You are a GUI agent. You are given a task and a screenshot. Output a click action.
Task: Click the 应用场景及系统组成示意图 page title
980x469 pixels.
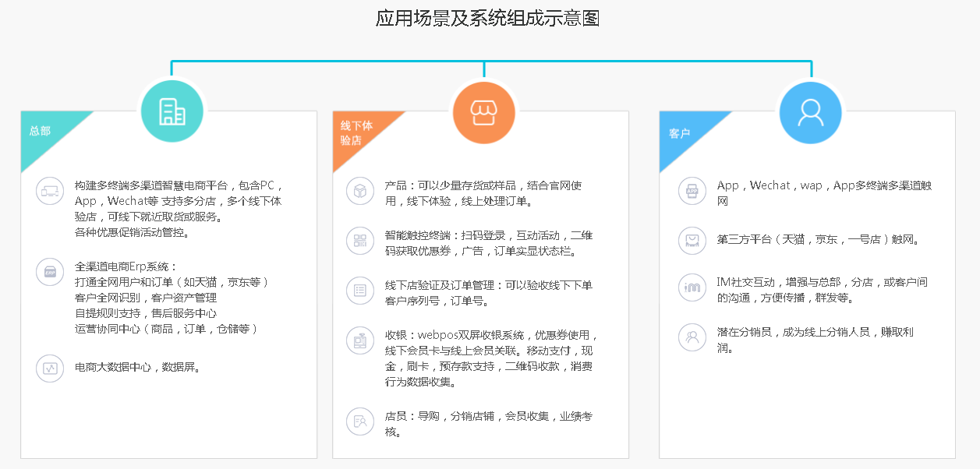click(x=487, y=19)
